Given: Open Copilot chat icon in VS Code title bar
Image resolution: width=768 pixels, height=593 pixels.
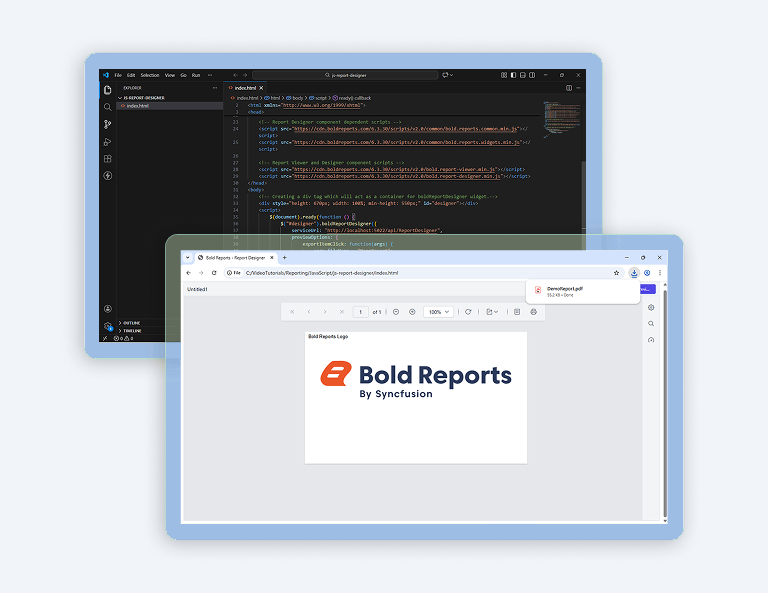Looking at the screenshot, I should coord(447,75).
